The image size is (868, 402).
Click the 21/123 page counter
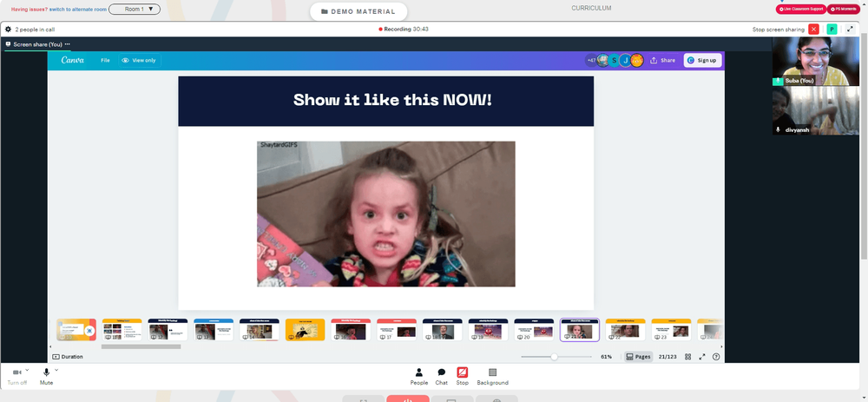pos(667,357)
